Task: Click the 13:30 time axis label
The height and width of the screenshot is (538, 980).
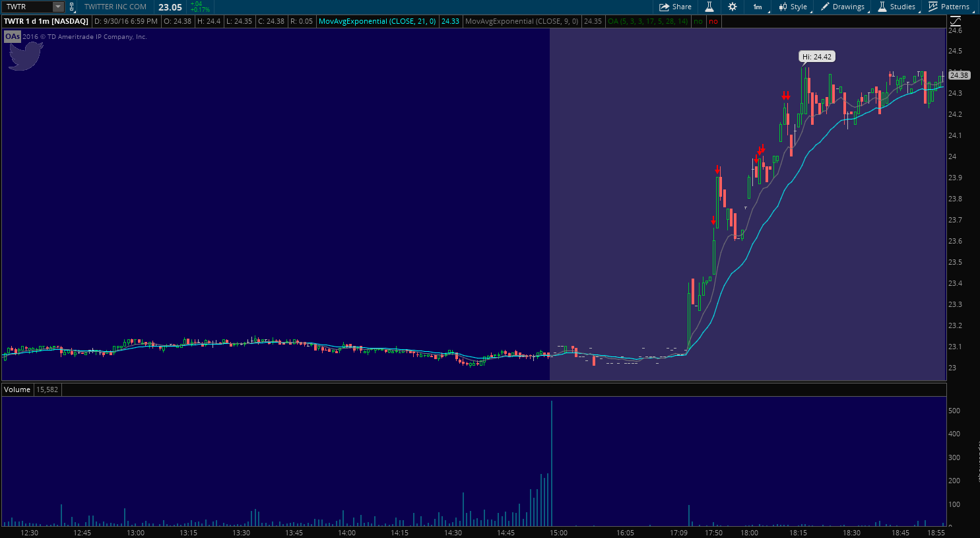Action: [241, 533]
